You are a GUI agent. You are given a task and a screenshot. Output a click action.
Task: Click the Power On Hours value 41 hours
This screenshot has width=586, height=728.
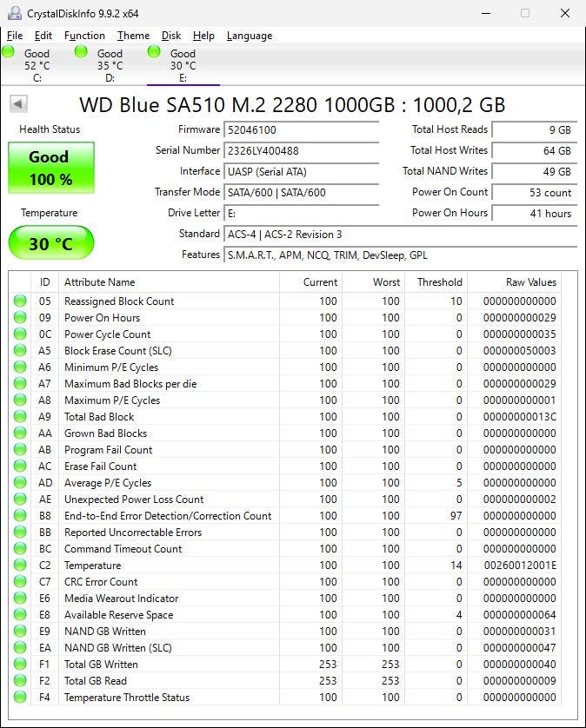tap(535, 213)
